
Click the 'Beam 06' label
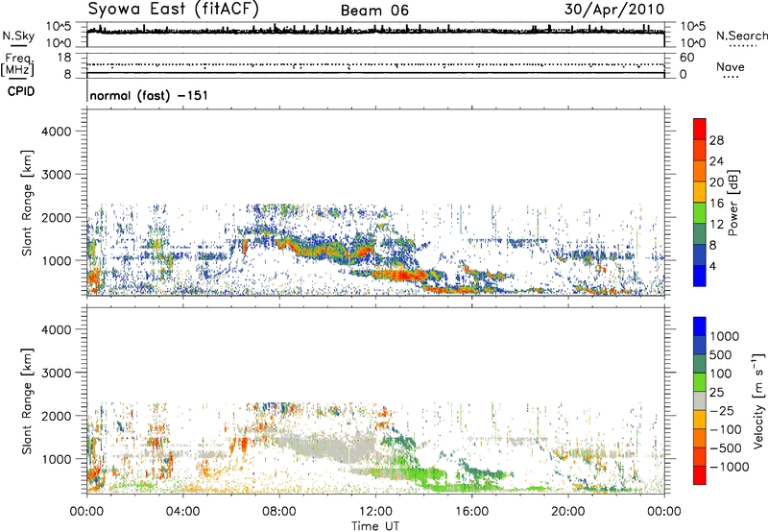tap(374, 11)
